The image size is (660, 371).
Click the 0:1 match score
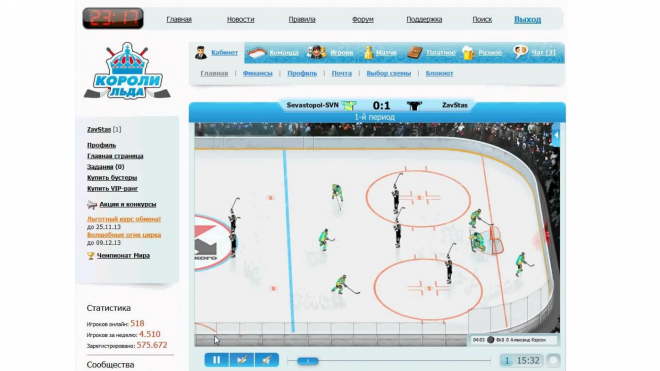[381, 106]
